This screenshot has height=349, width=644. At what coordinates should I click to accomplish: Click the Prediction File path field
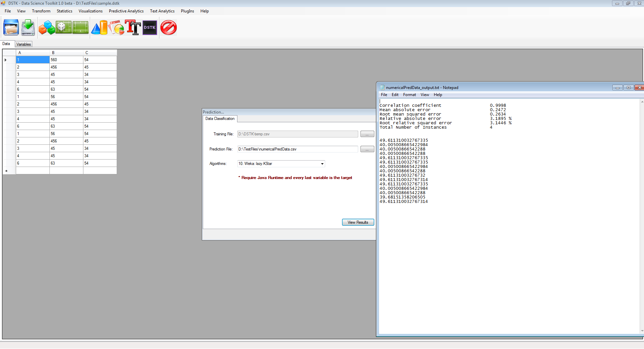coord(298,149)
